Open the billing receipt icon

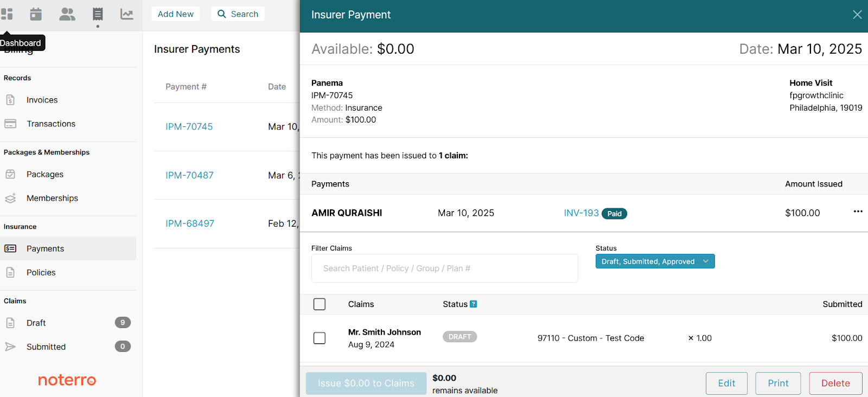pyautogui.click(x=98, y=14)
